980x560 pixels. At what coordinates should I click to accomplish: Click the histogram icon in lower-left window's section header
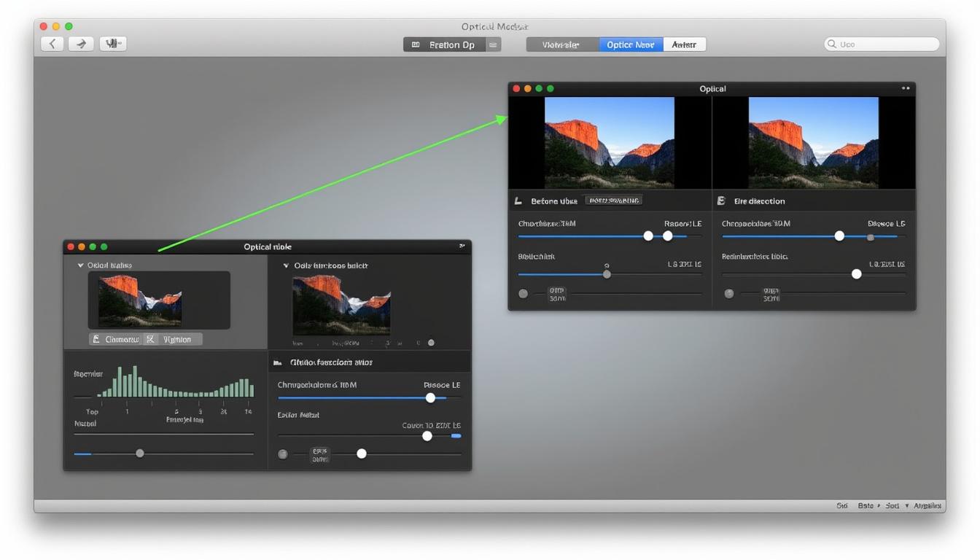point(278,362)
